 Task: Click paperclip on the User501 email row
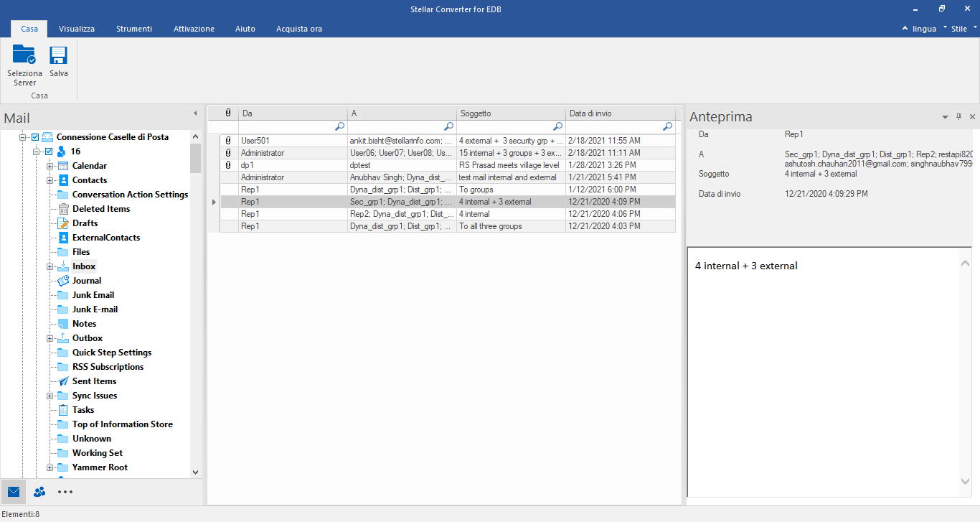(228, 141)
